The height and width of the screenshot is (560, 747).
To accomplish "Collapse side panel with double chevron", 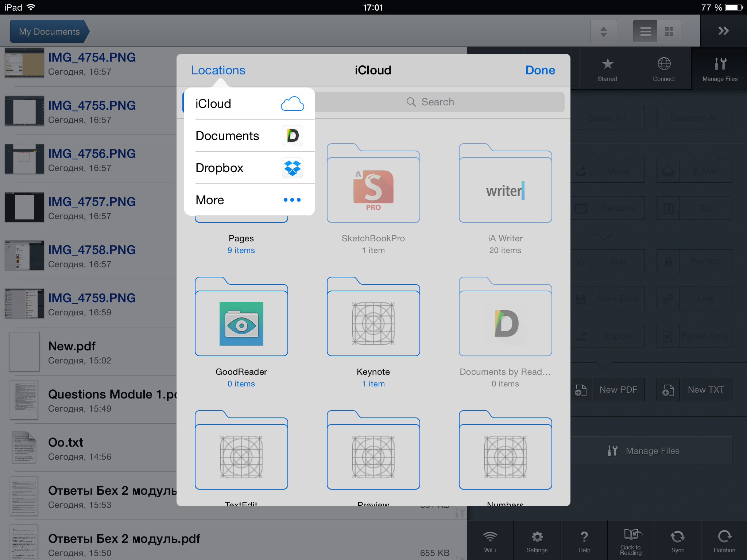I will [723, 31].
